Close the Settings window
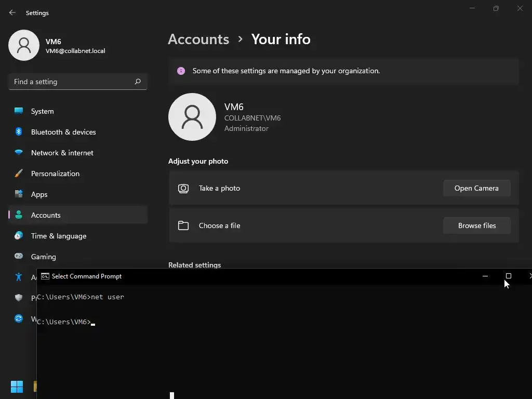The width and height of the screenshot is (532, 399). (x=520, y=8)
